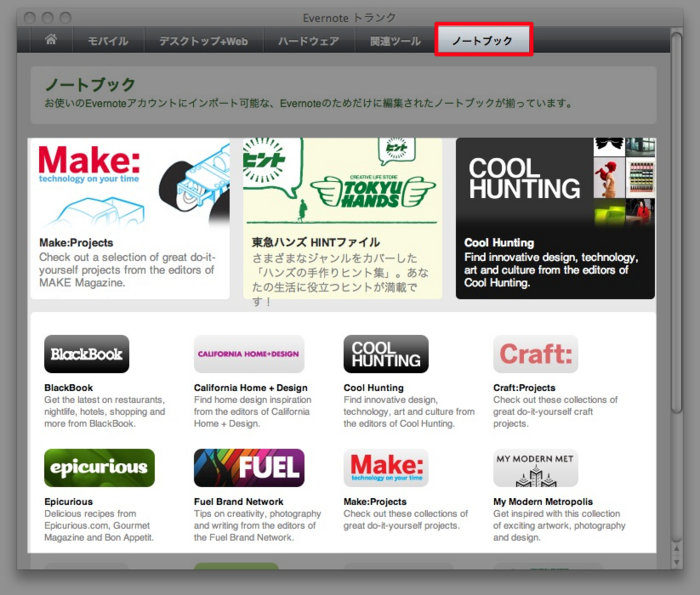The width and height of the screenshot is (700, 595).
Task: Open the Epicurious title link
Action: point(69,501)
